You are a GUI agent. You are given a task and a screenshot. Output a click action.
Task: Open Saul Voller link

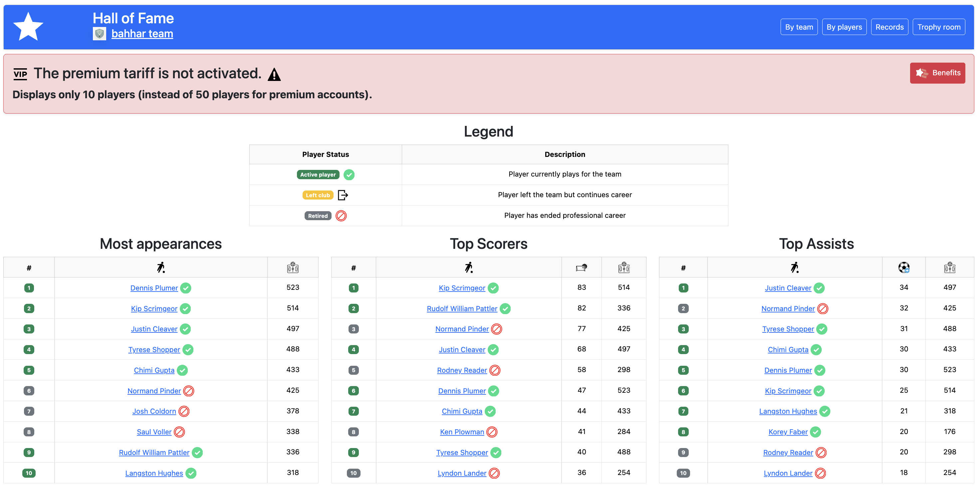click(x=154, y=432)
